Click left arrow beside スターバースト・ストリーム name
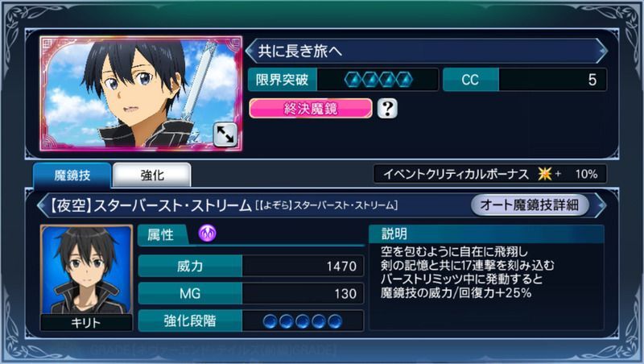 (x=42, y=205)
